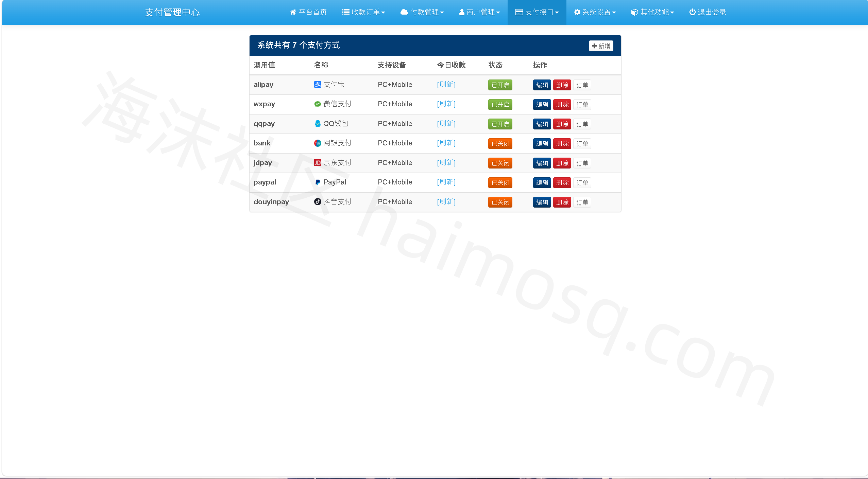
Task: Click the JD pay logo icon
Action: coord(318,163)
